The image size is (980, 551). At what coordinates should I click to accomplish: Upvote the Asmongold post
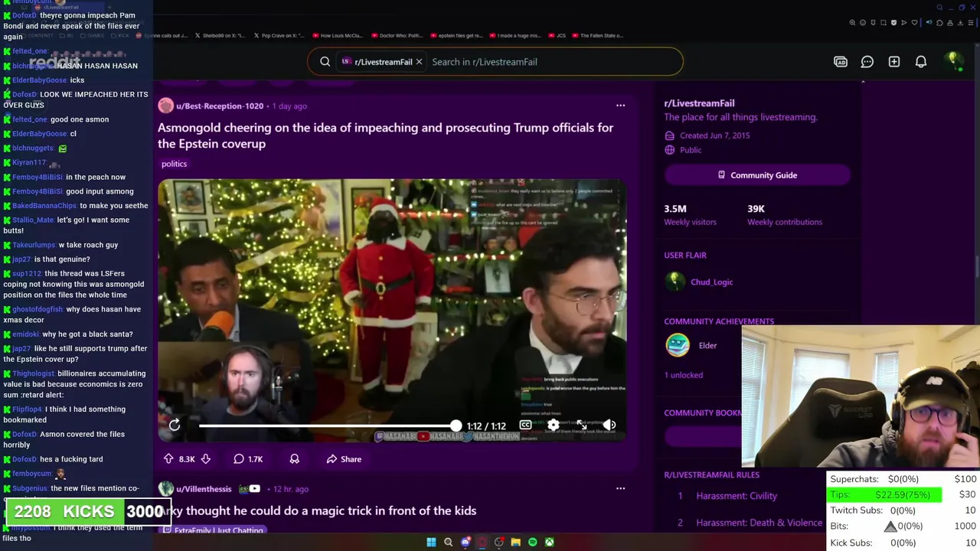[168, 459]
